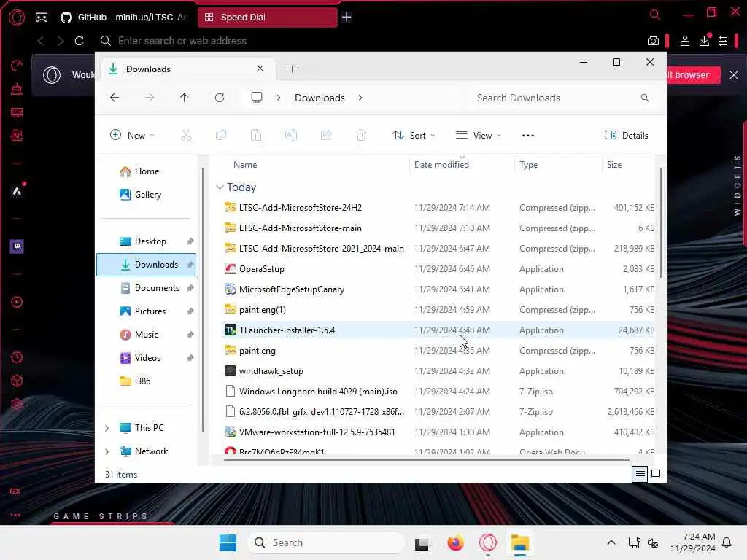Open a new Opera tab
Screen dimensions: 747x560
point(347,17)
